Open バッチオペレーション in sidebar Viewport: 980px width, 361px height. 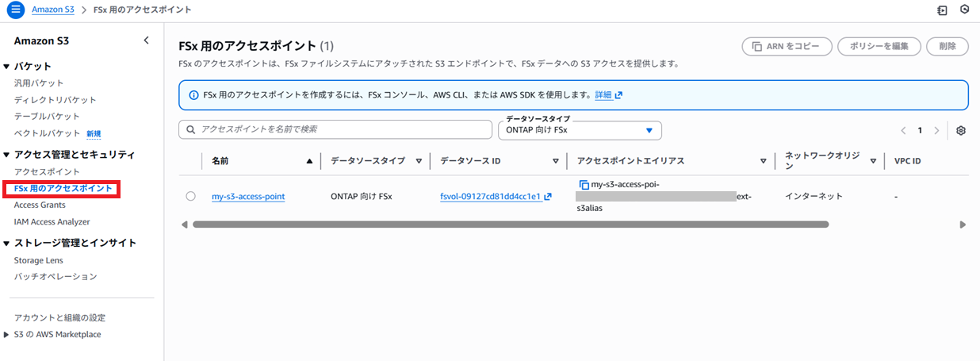coord(56,277)
